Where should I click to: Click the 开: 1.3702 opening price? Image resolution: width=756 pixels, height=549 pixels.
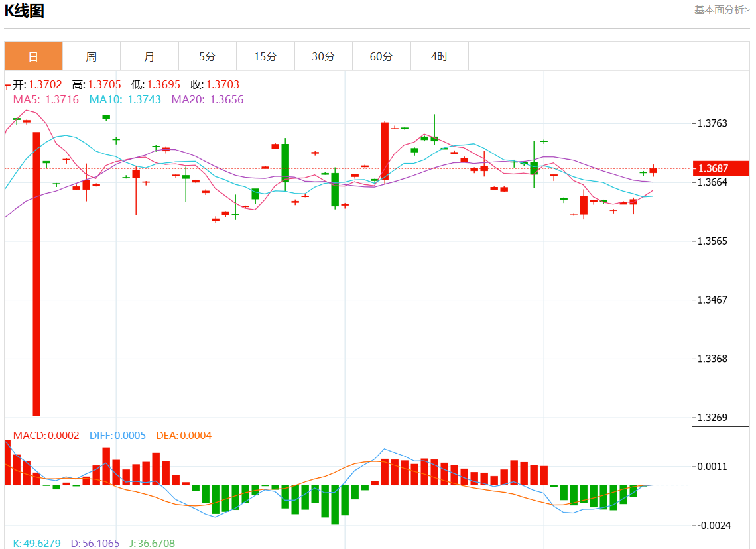pos(38,84)
